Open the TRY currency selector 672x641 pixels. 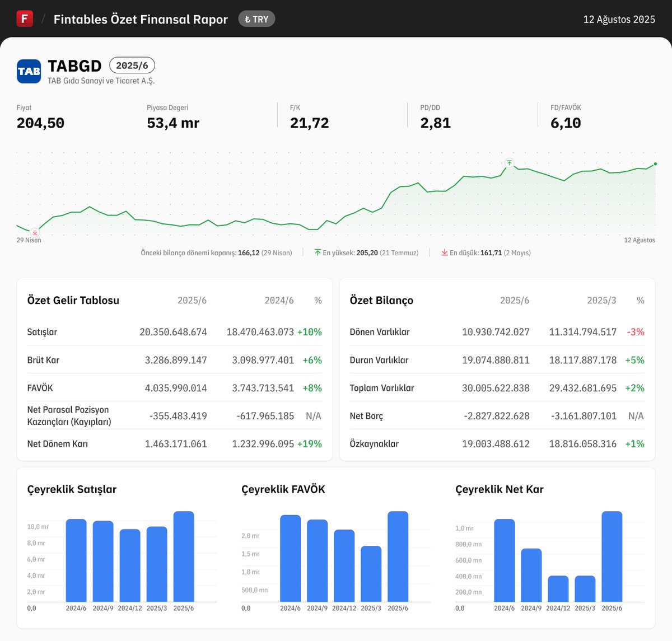[256, 18]
